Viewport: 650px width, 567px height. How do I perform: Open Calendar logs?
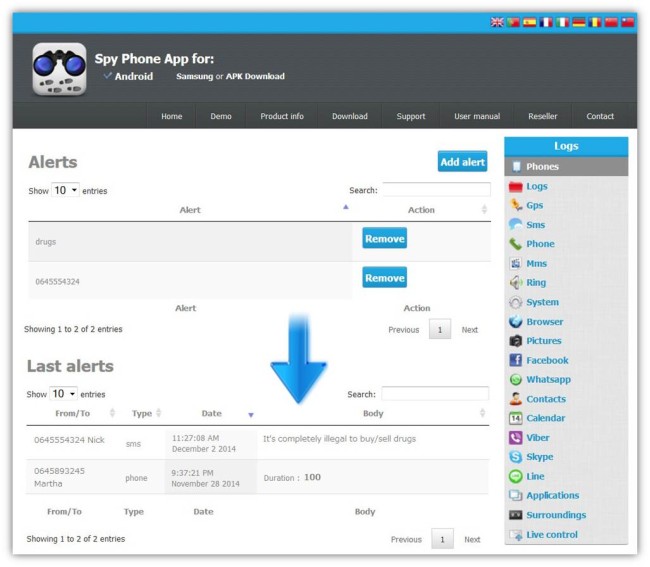pos(537,418)
